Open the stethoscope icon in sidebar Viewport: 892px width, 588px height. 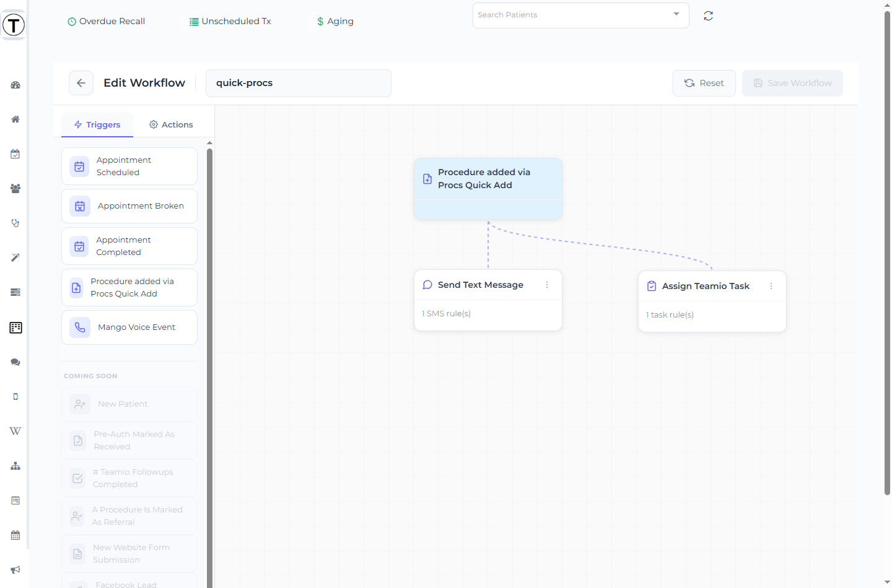(x=15, y=223)
